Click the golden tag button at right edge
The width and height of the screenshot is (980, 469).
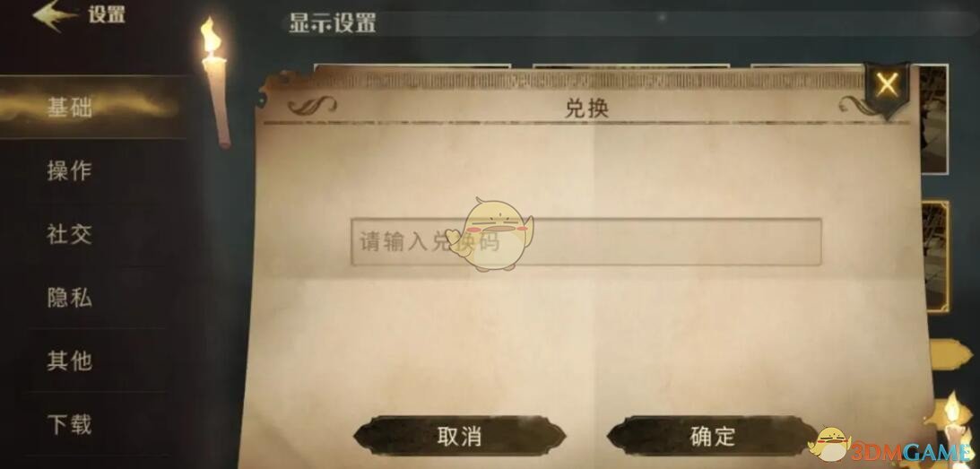point(950,354)
